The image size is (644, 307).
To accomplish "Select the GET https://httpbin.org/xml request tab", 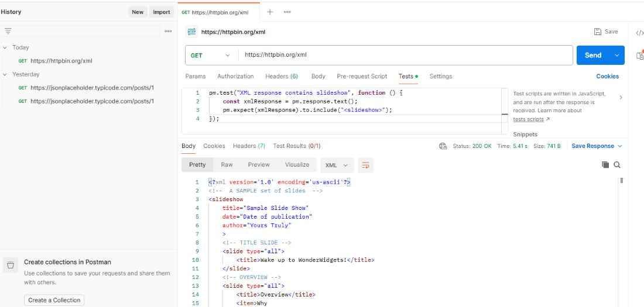I will tap(219, 12).
